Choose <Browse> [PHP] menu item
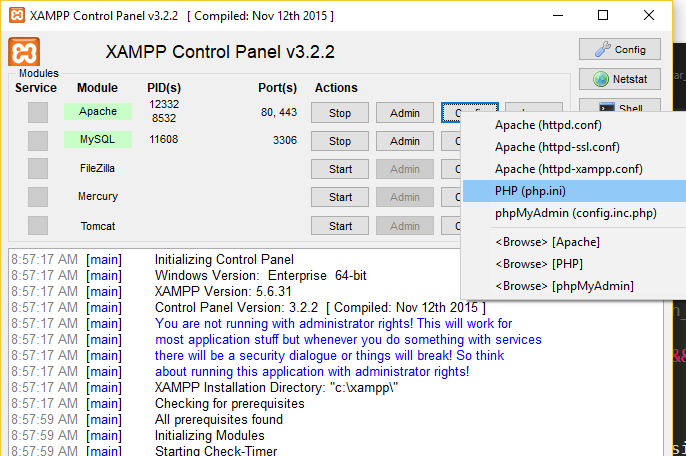Image resolution: width=686 pixels, height=456 pixels. tap(574, 264)
